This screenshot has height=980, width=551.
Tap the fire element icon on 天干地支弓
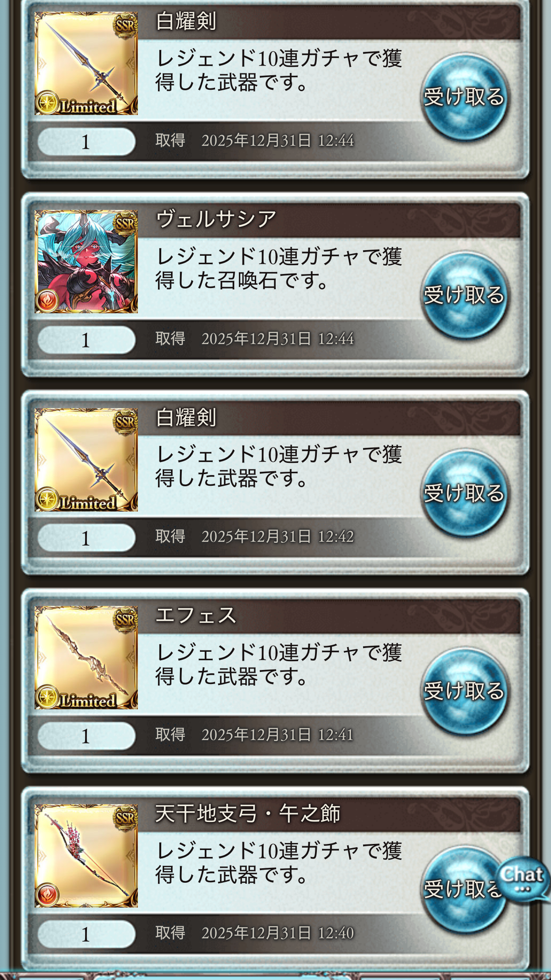47,895
